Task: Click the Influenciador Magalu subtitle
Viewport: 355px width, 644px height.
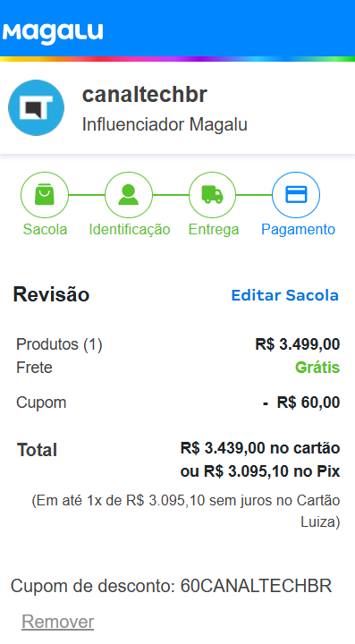Action: coord(165,124)
